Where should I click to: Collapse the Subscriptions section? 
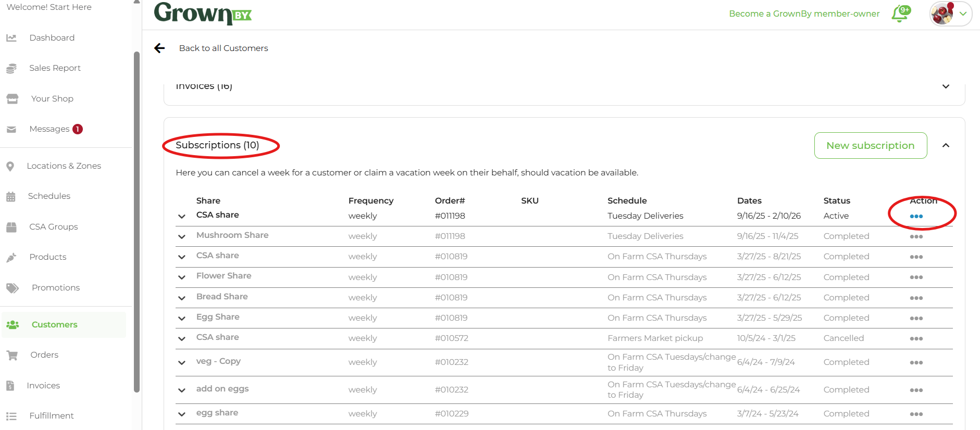coord(946,146)
